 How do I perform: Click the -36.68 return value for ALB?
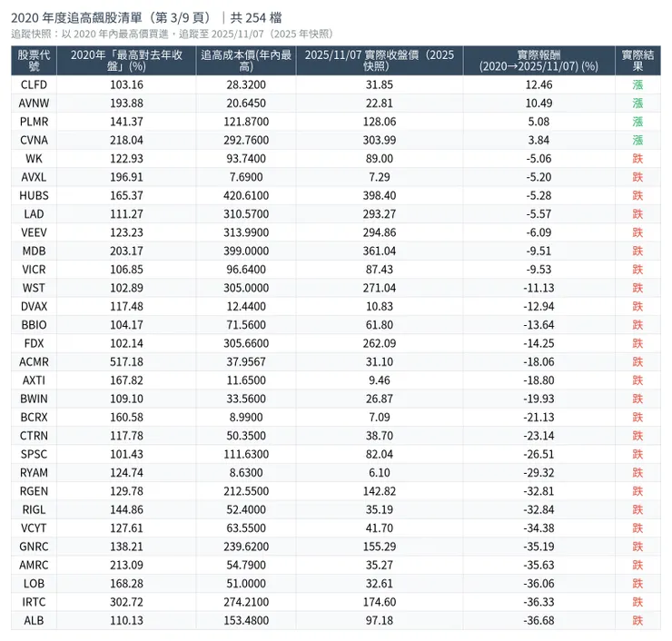pyautogui.click(x=539, y=620)
